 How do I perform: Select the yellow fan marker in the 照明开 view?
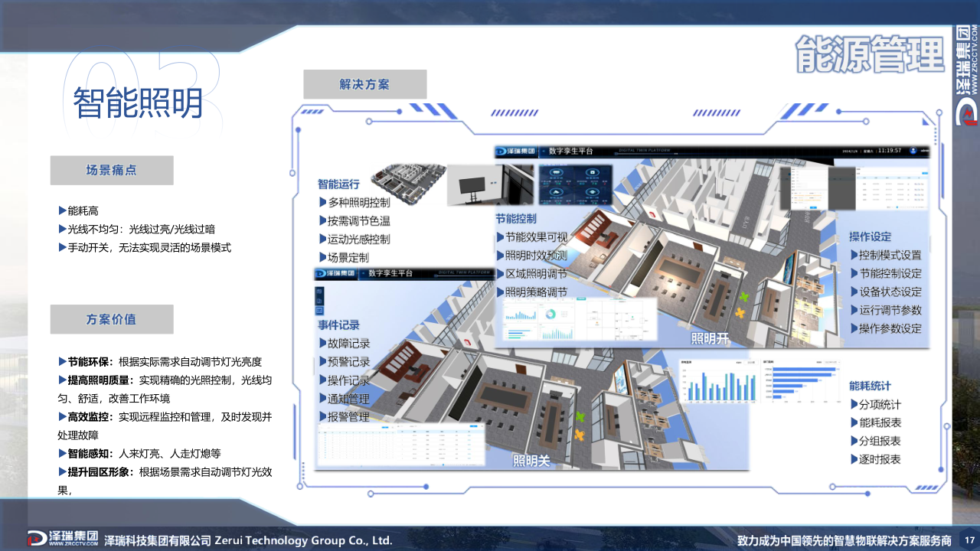[x=740, y=313]
